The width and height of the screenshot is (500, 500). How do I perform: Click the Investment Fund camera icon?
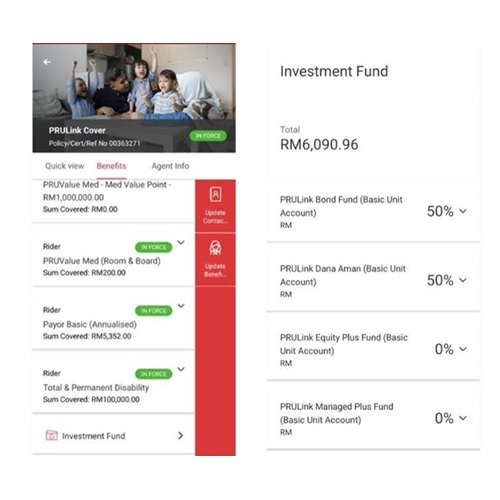(51, 435)
